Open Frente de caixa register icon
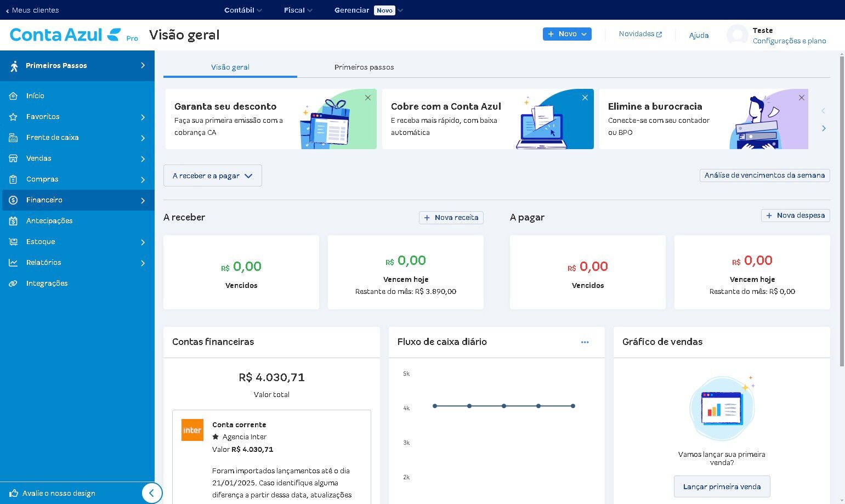 (x=13, y=138)
